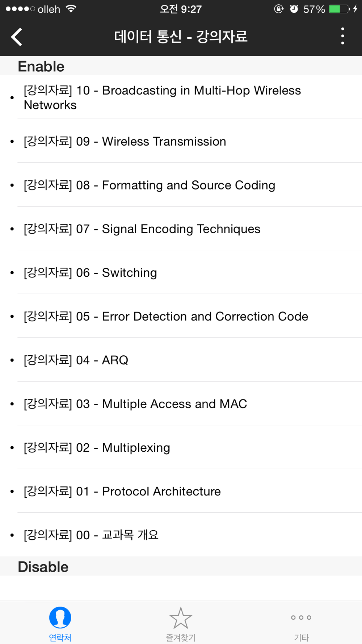
Task: Select 01 - Protocol Architecture item
Action: coord(181,491)
